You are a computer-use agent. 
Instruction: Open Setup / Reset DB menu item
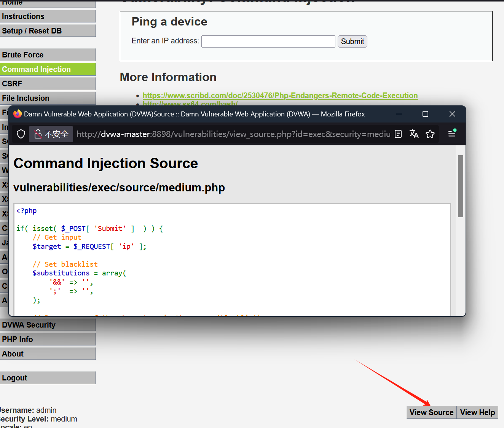48,31
